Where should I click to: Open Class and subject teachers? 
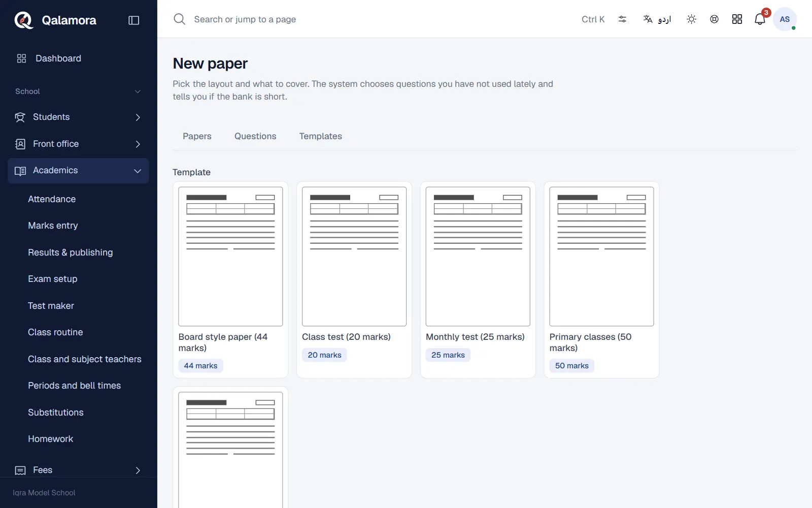coord(85,359)
